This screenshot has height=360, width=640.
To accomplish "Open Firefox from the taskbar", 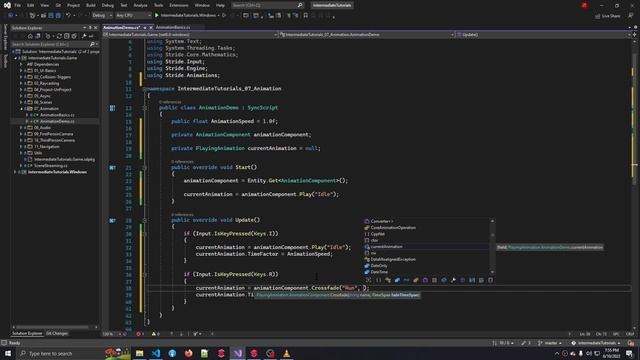I will pyautogui.click(x=188, y=353).
